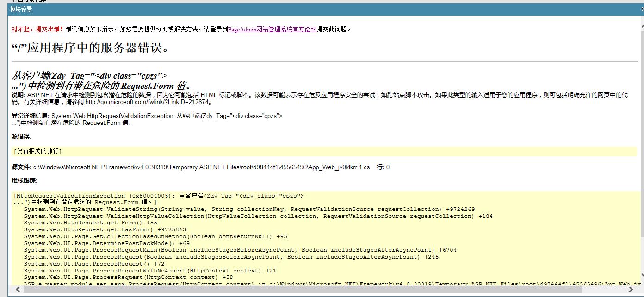Click the 异常详细信息 label
Screen dimensions: 644x297
[x=30, y=116]
